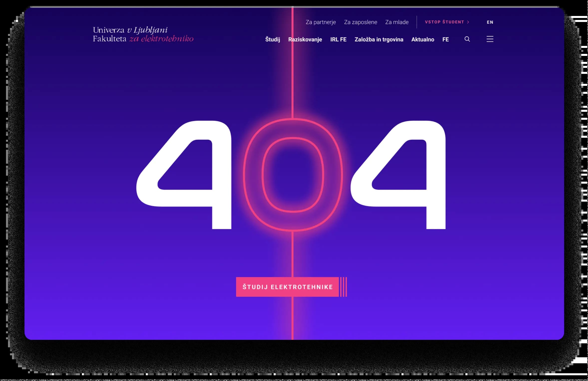Follow the Za zaposlene link
588x381 pixels.
point(360,22)
